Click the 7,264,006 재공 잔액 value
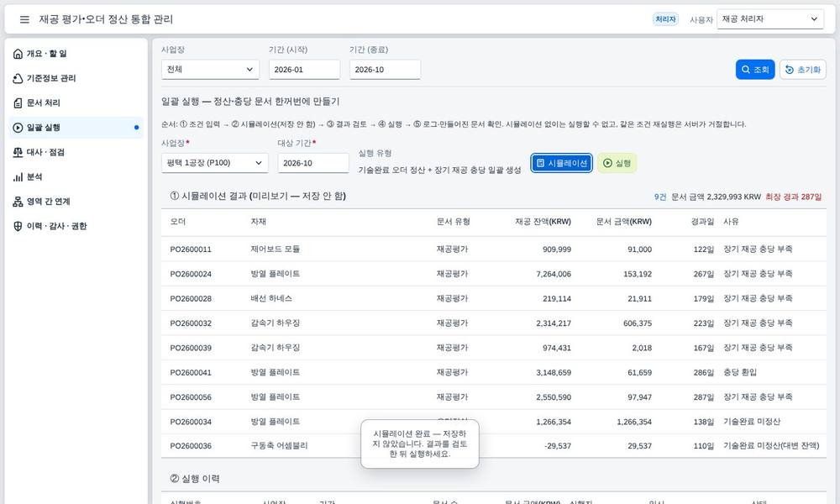This screenshot has height=504, width=840. pos(554,274)
